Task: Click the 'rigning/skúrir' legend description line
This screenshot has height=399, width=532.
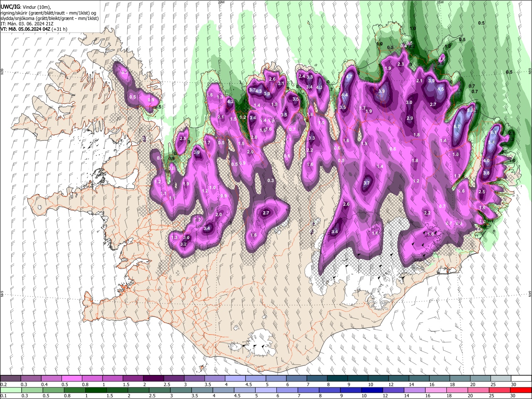Action: (x=48, y=13)
